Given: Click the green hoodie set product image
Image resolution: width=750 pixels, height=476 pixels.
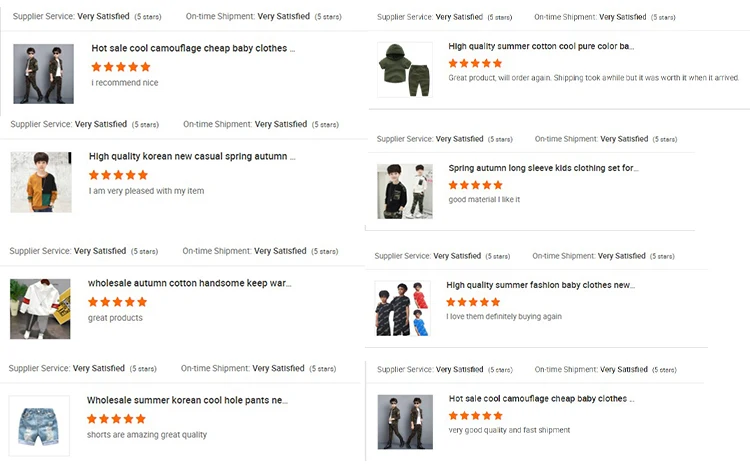Looking at the screenshot, I should [405, 70].
